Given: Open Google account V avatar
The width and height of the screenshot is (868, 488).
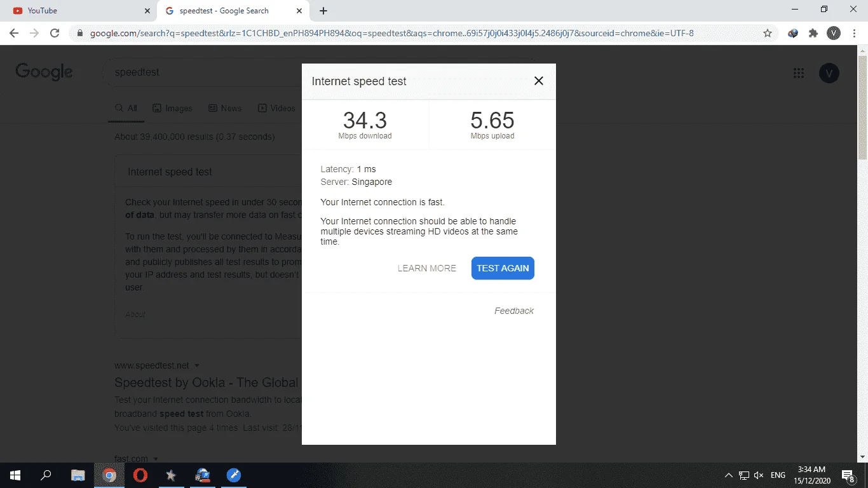Looking at the screenshot, I should tap(829, 73).
